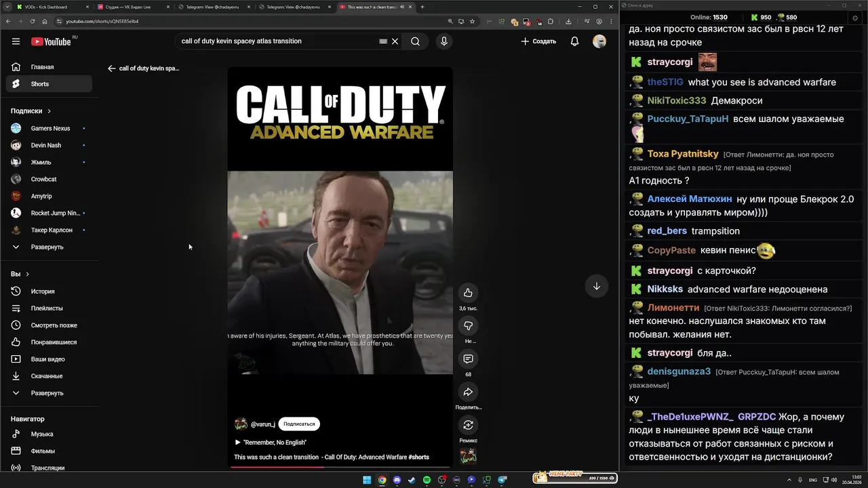Open Chrome media controls icon
This screenshot has width=868, height=488.
coord(588,22)
